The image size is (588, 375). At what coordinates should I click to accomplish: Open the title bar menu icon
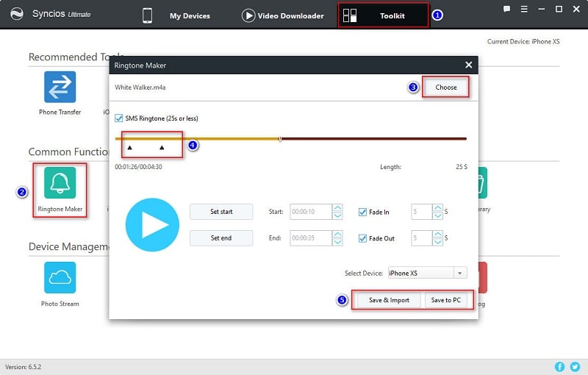click(x=523, y=10)
